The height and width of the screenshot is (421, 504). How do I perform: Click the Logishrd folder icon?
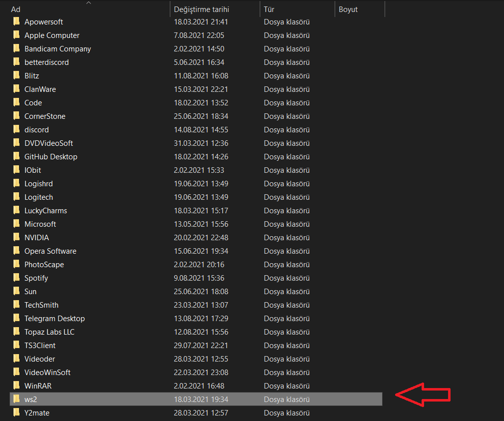coord(16,183)
